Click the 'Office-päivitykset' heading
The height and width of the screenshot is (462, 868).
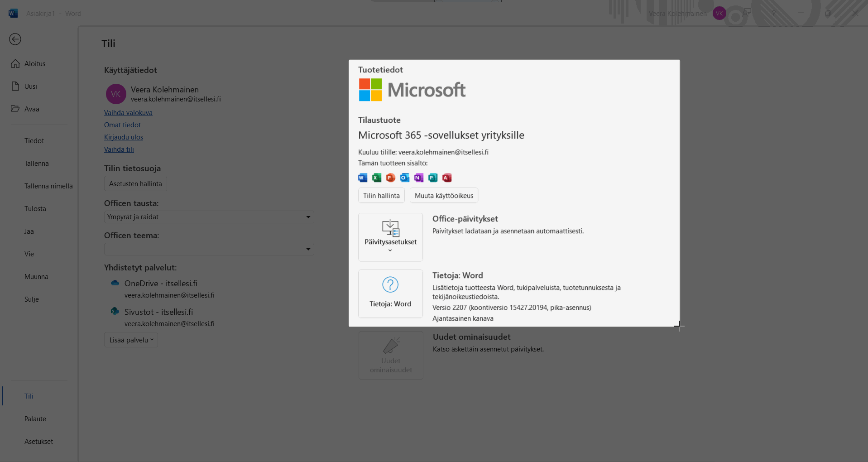(x=465, y=219)
